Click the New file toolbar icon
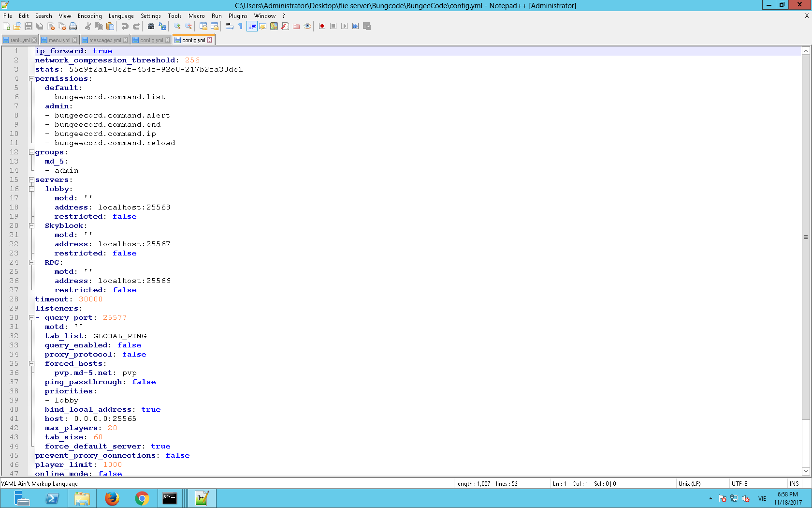812x508 pixels. point(7,26)
